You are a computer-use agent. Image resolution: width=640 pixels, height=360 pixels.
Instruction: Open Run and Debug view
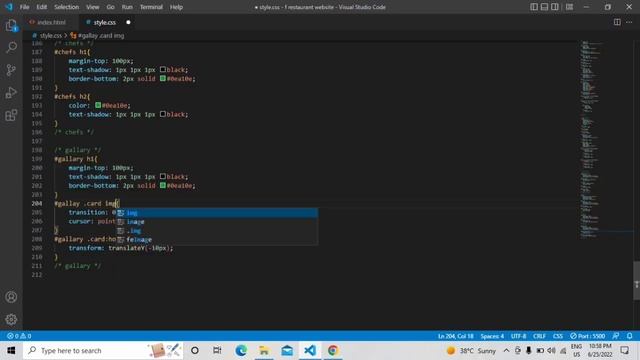tap(11, 93)
